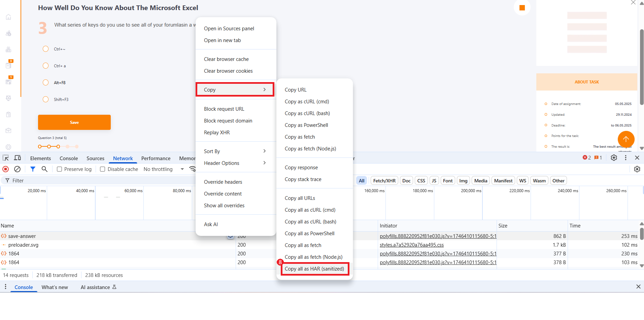
Task: Open the What's new drawer tab
Action: point(55,287)
